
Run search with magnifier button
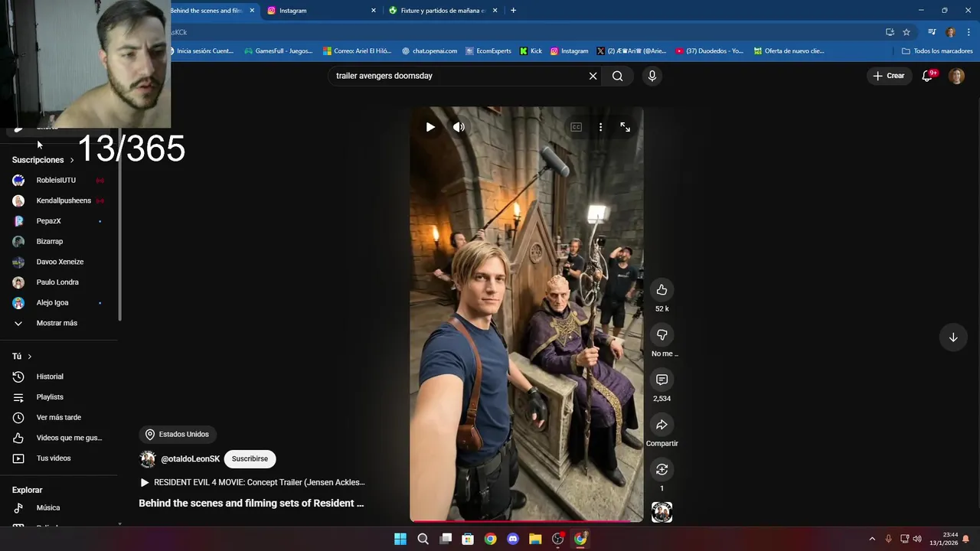pyautogui.click(x=617, y=76)
